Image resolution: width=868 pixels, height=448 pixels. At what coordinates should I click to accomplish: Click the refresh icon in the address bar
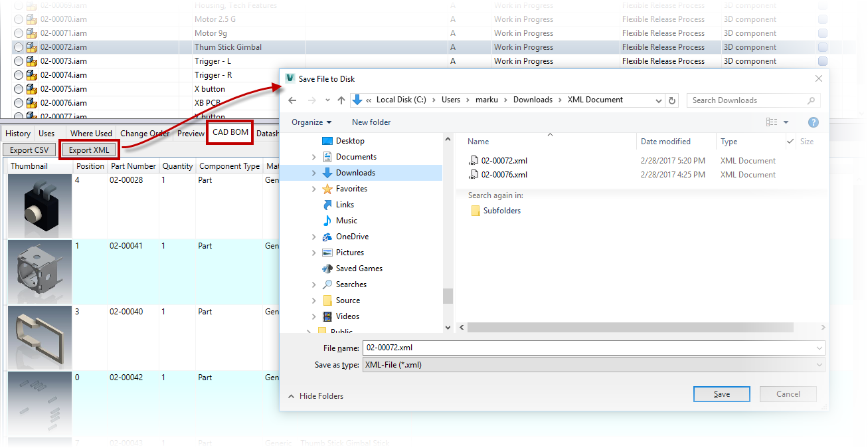pos(671,99)
